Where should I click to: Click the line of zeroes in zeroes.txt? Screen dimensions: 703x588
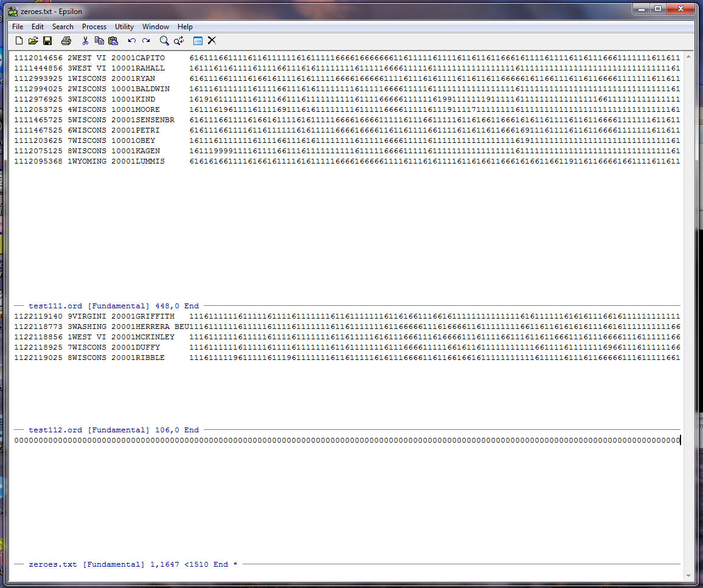click(x=347, y=440)
